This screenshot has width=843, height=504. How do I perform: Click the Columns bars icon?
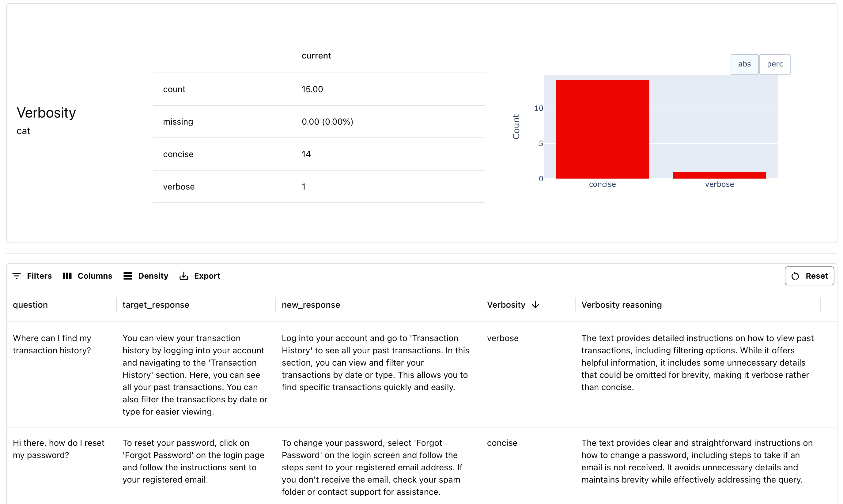point(67,276)
